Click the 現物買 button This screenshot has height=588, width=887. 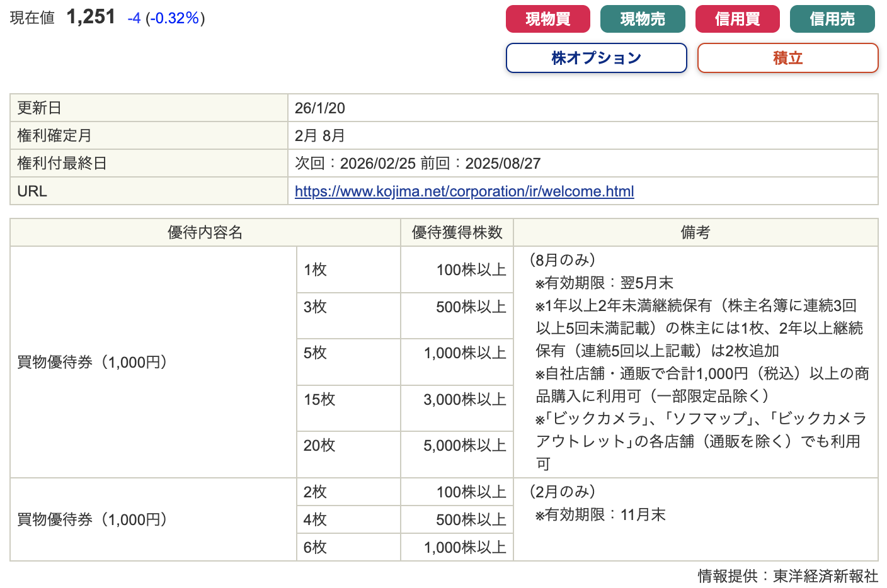(547, 19)
